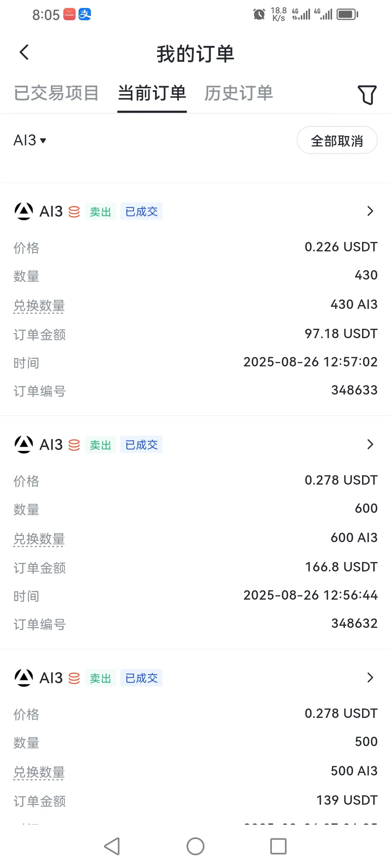Tap AI3 logo on order 348632
Image resolution: width=391 pixels, height=868 pixels.
(24, 444)
